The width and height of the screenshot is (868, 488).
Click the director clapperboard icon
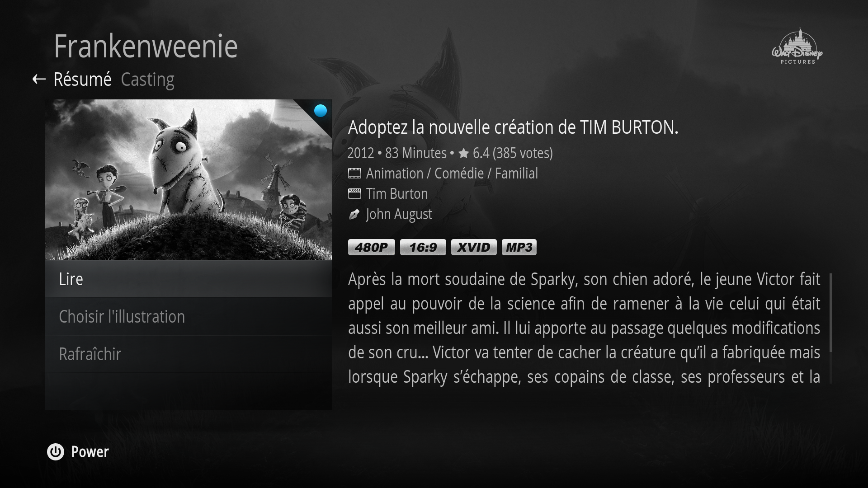pos(354,193)
